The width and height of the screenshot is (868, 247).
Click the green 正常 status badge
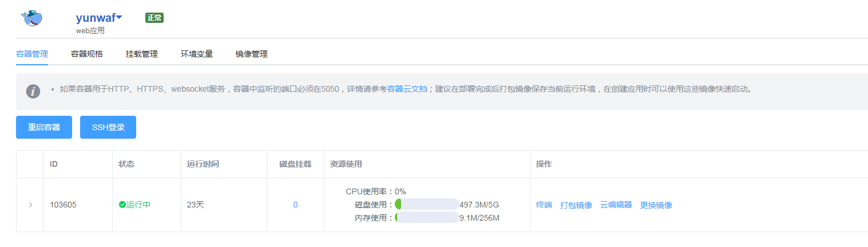[x=154, y=18]
